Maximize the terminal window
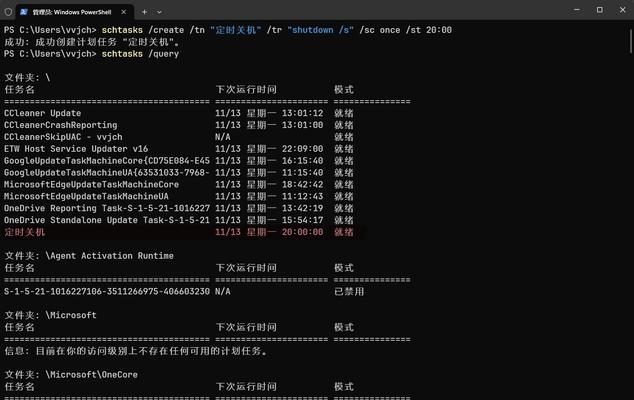The height and width of the screenshot is (400, 634). point(600,10)
